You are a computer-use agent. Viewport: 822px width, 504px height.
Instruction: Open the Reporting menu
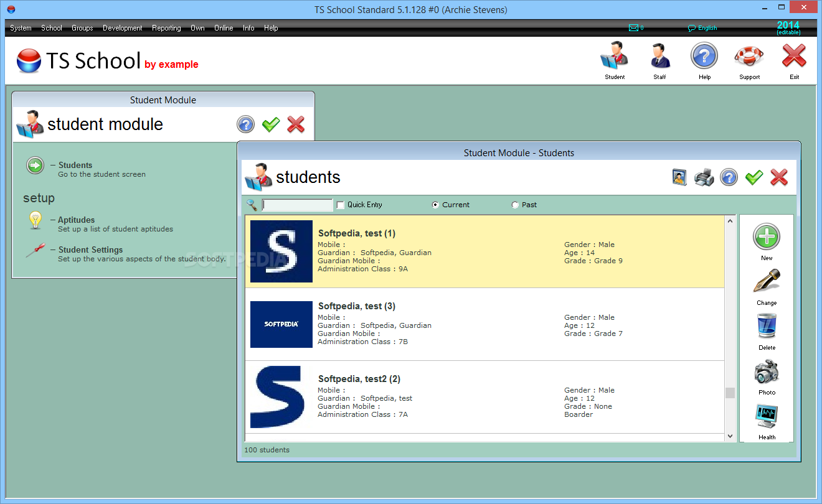tap(166, 28)
